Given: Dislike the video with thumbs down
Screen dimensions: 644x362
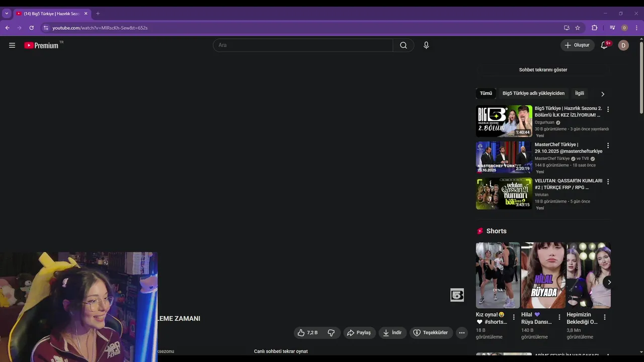Looking at the screenshot, I should (331, 333).
